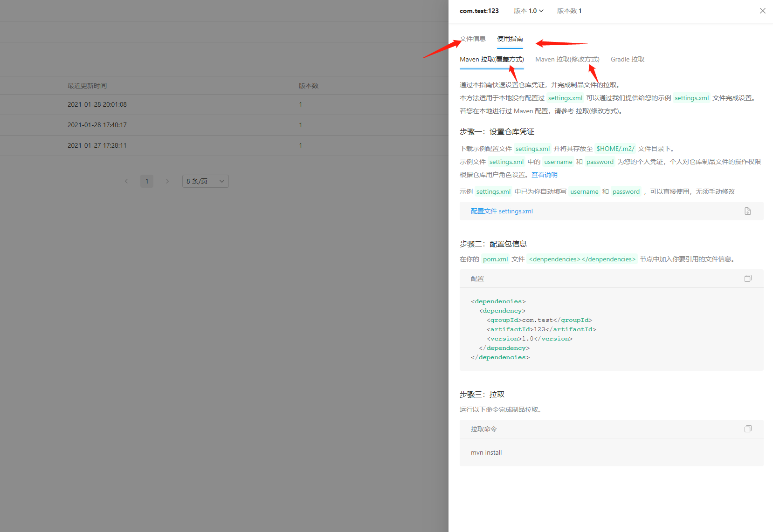Copy the dependency configuration code

tap(748, 278)
